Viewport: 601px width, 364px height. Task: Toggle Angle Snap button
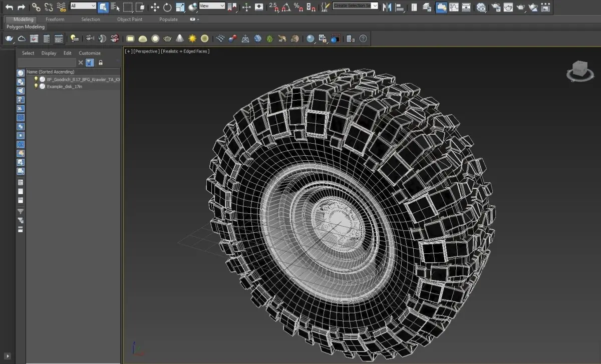tap(285, 7)
